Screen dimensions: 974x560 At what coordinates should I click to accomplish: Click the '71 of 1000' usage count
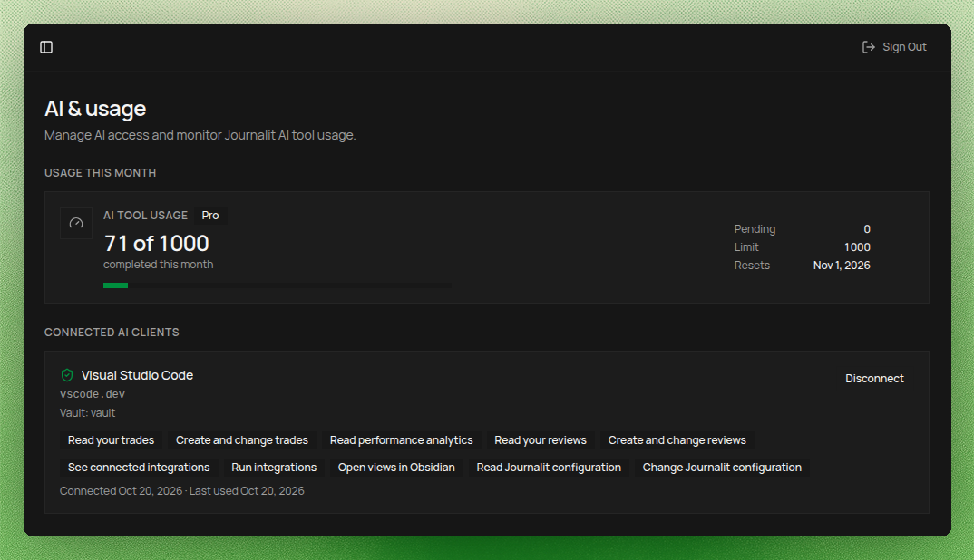click(157, 244)
